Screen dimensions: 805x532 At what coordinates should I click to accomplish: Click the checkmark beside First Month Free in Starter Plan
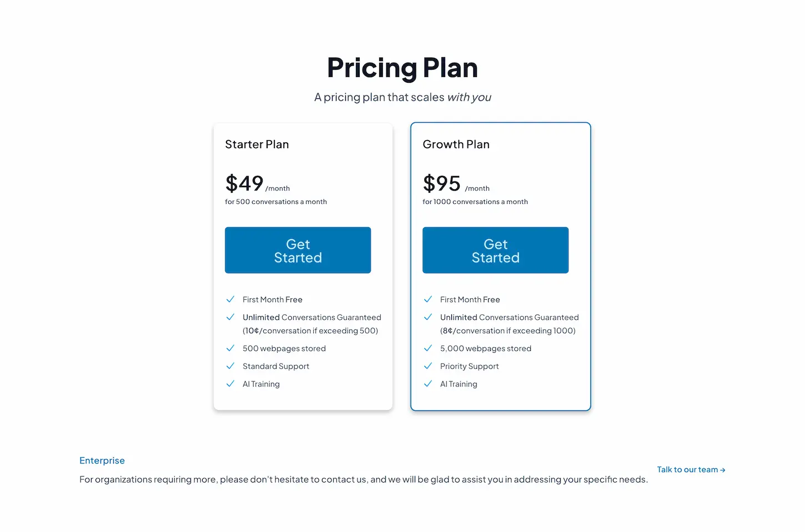coord(230,299)
